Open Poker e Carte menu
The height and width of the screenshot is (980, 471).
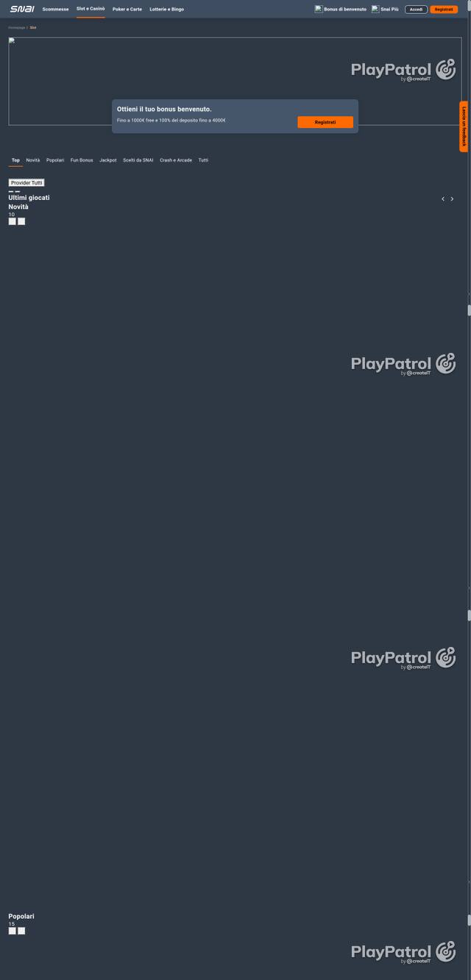(127, 9)
